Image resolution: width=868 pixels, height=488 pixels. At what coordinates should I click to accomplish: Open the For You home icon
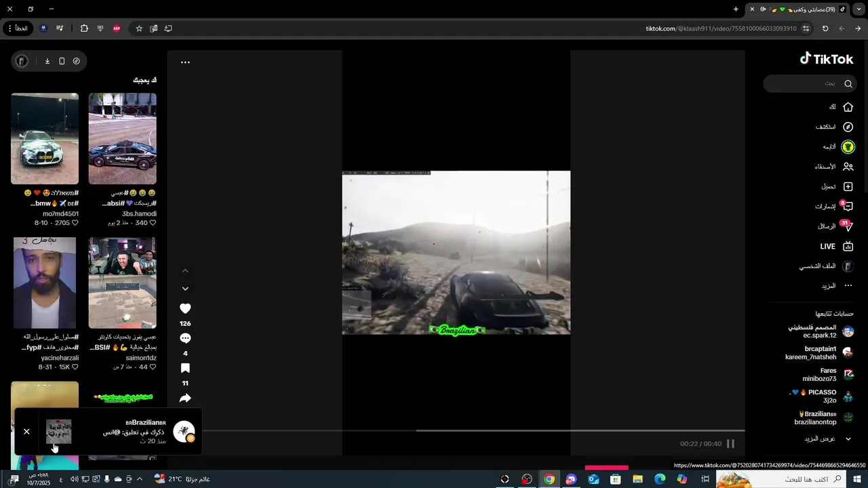point(848,107)
